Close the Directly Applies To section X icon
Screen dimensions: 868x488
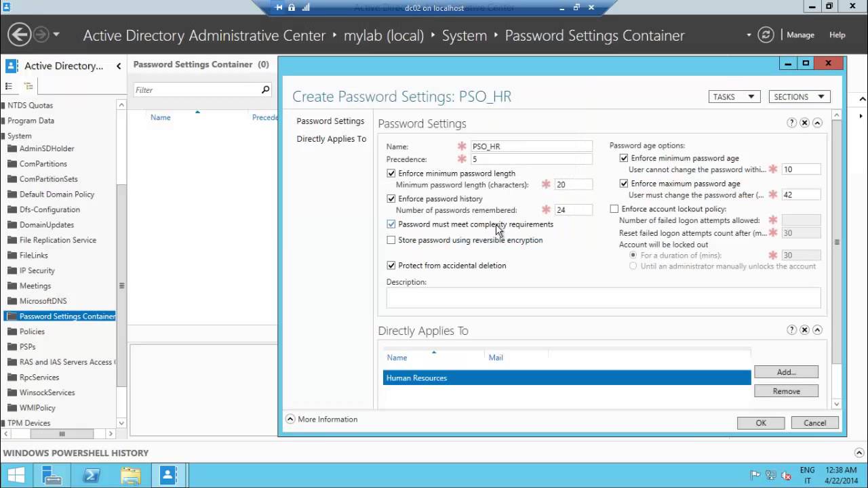coord(804,330)
